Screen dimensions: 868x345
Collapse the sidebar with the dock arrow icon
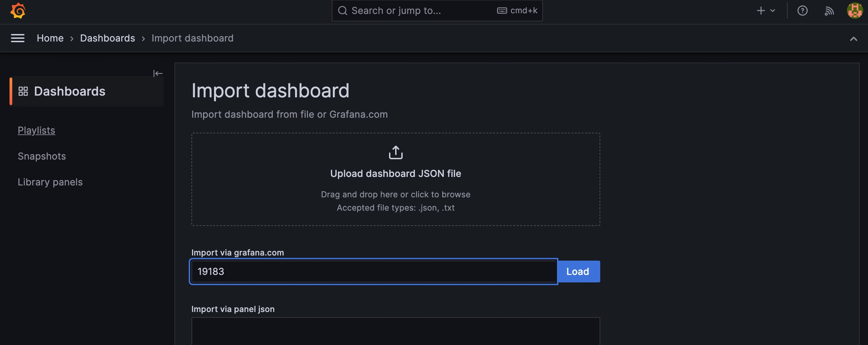point(158,73)
